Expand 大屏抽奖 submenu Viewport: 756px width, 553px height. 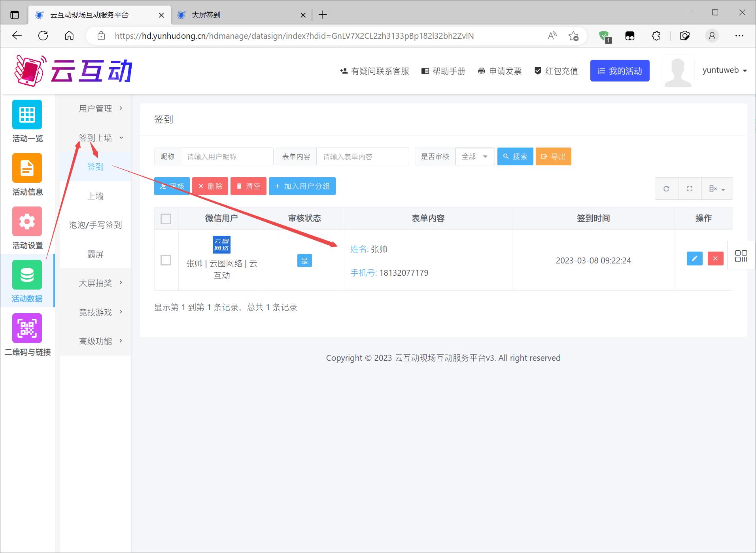(x=96, y=283)
